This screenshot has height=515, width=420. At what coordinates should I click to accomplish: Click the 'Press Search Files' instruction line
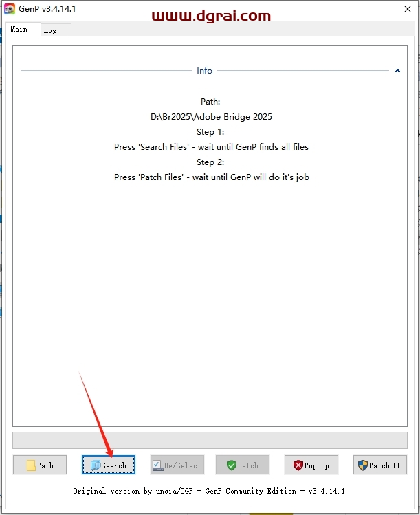[x=211, y=147]
